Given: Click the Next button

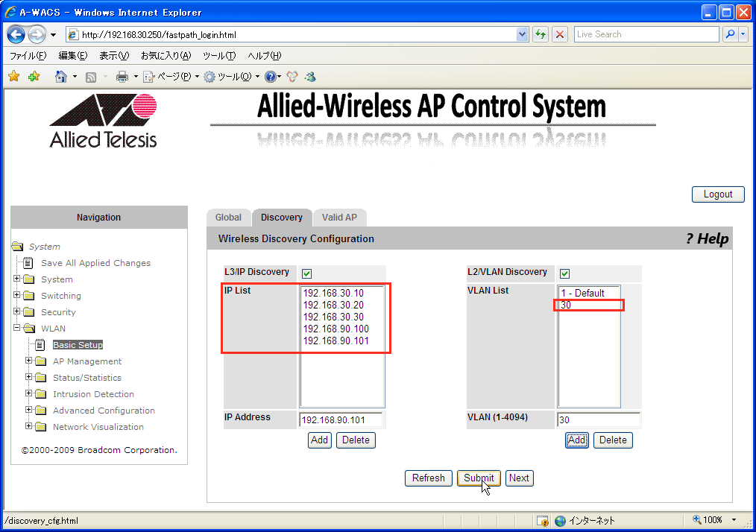Looking at the screenshot, I should [519, 478].
